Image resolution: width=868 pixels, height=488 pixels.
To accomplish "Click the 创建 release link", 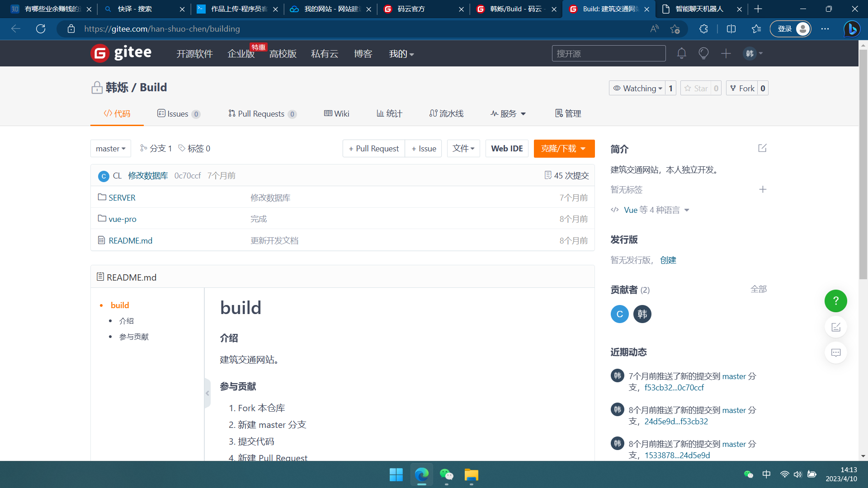I will pyautogui.click(x=668, y=259).
